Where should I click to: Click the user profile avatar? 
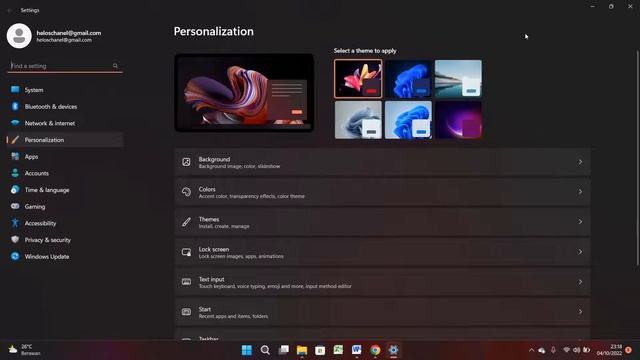tap(19, 36)
